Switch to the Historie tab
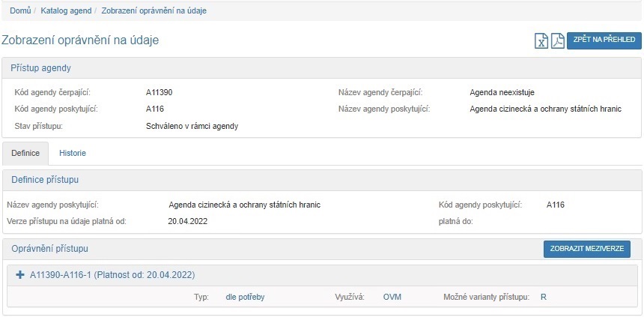This screenshot has width=644, height=317. pos(73,153)
